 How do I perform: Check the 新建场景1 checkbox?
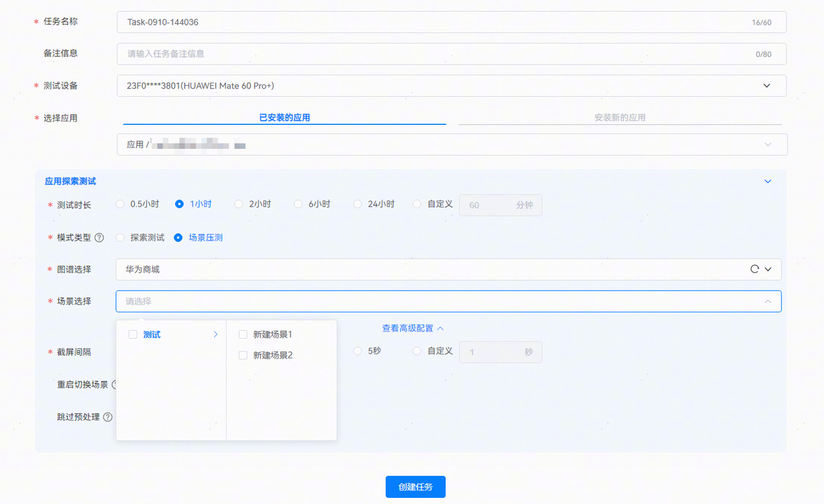[243, 334]
